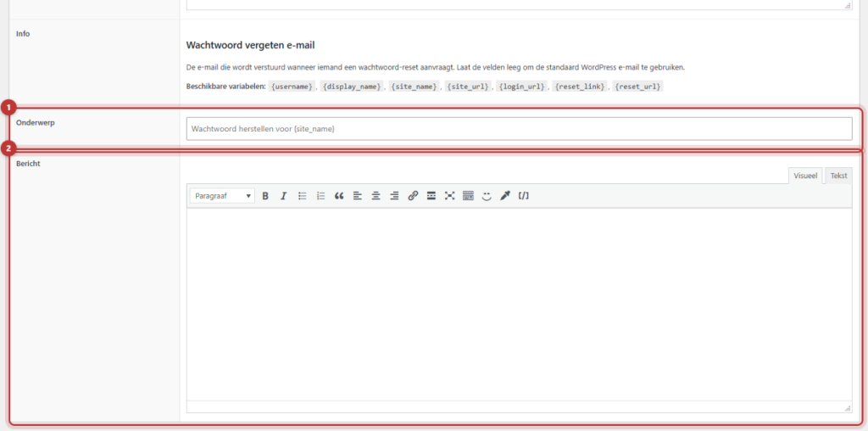Insert or edit a link
The height and width of the screenshot is (431, 868).
413,195
